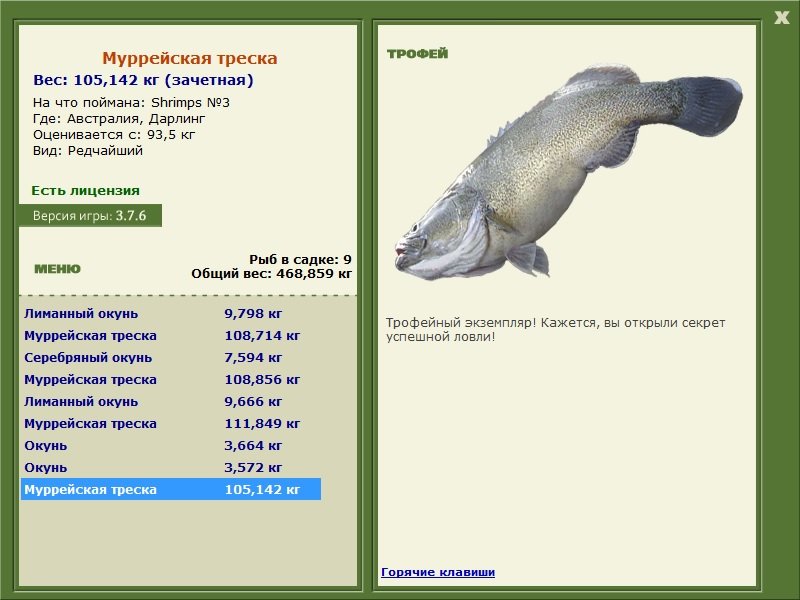Select the Лиманный окунь 9,798 кг row
This screenshot has width=800, height=600.
[171, 313]
